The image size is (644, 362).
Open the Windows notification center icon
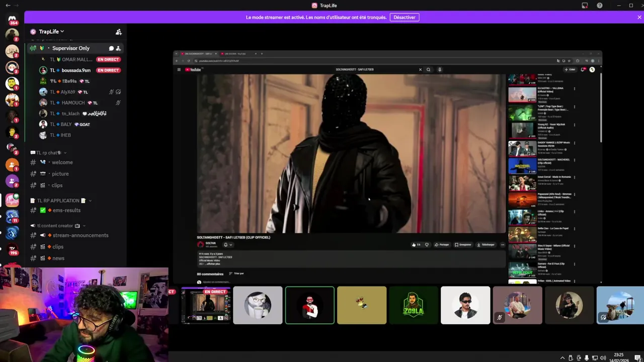[637, 358]
